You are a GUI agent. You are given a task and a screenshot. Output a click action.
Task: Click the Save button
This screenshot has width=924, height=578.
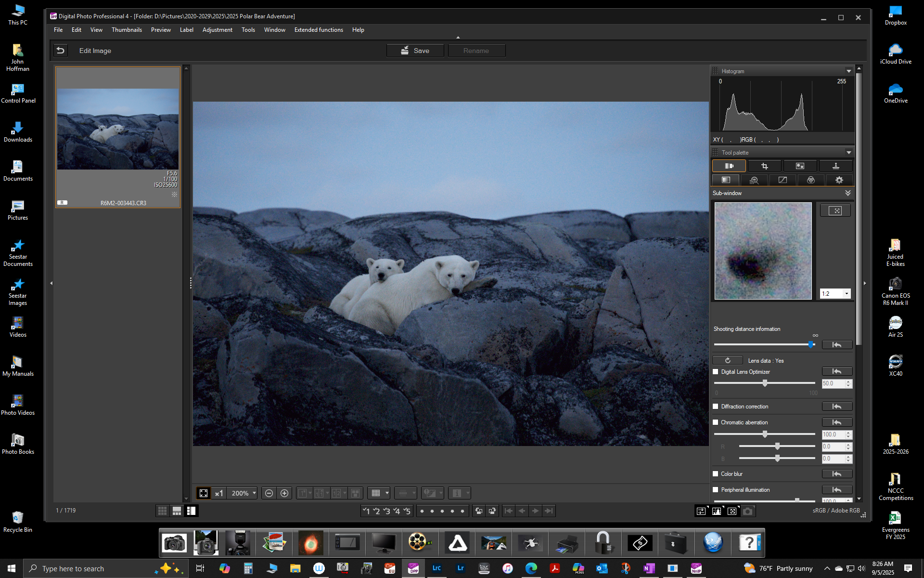415,51
